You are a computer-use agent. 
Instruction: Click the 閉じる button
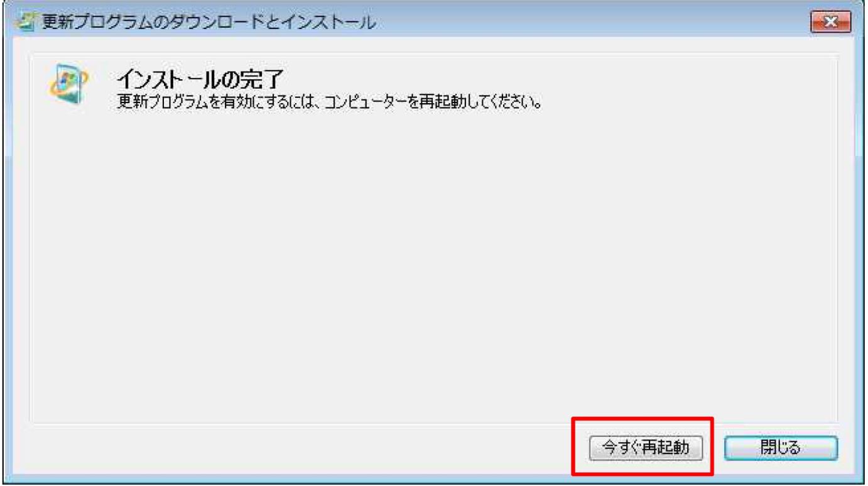pyautogui.click(x=781, y=447)
